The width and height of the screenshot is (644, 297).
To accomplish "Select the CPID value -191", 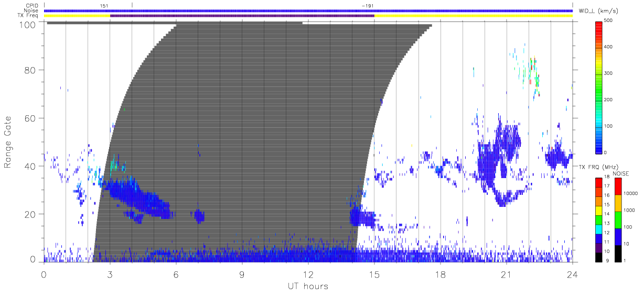I will pos(368,5).
